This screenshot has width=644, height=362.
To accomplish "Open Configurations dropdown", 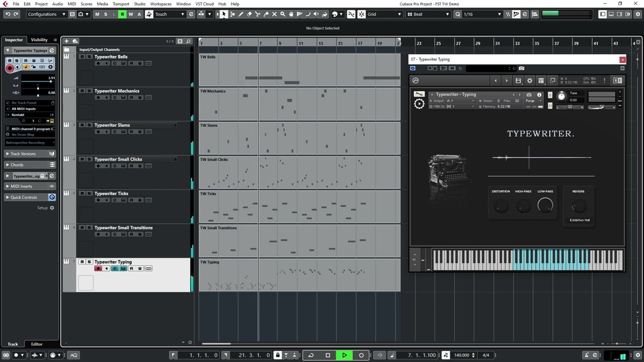I will click(x=46, y=14).
